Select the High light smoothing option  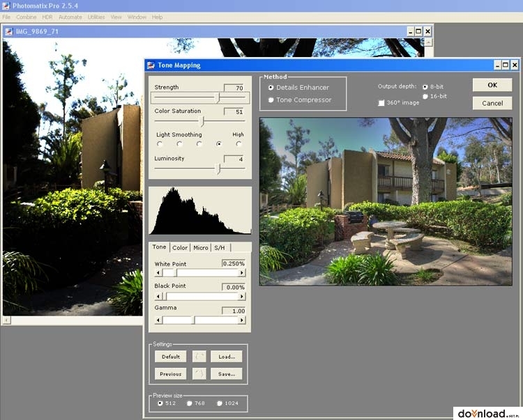click(x=238, y=144)
